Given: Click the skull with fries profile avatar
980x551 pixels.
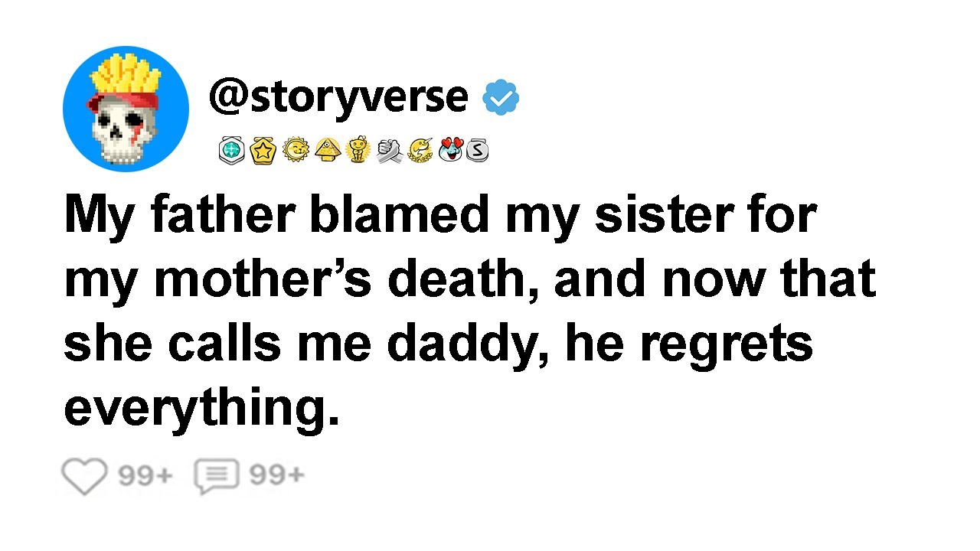Looking at the screenshot, I should (126, 109).
